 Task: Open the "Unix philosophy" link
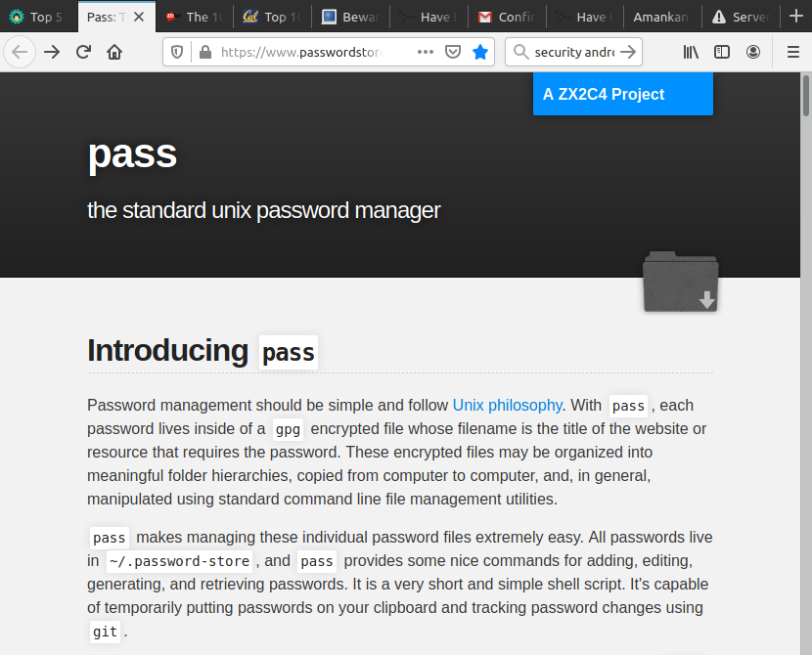pos(507,405)
